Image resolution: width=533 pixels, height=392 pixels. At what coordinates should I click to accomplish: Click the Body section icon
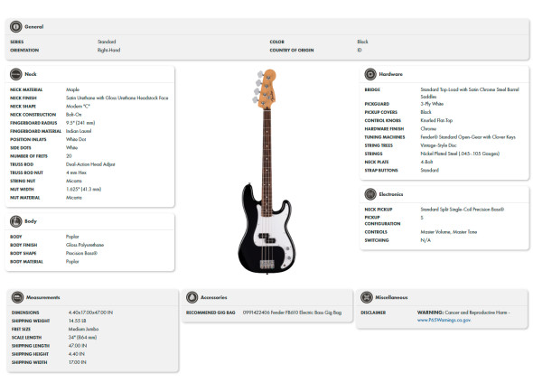coord(15,221)
